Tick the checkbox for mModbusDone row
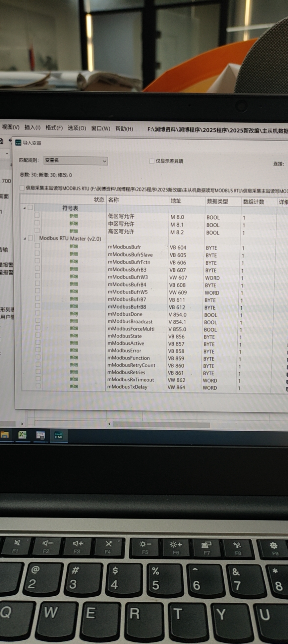 (38, 313)
